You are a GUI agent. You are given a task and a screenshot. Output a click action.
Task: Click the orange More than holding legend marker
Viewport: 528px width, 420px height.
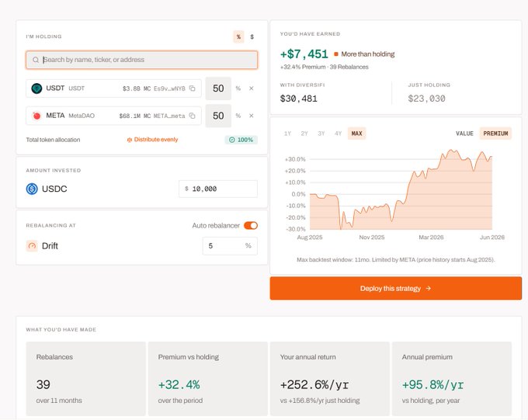point(336,54)
